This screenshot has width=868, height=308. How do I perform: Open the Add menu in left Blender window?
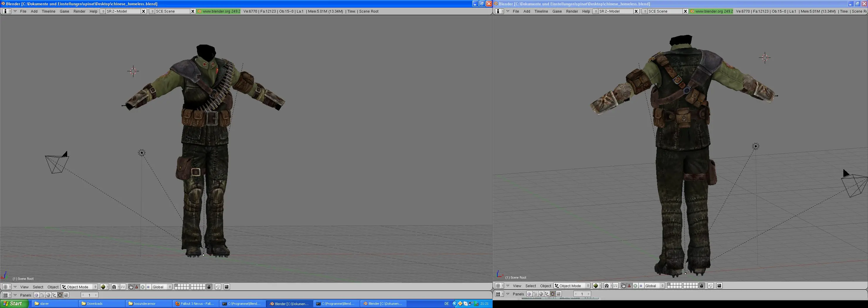coord(34,11)
